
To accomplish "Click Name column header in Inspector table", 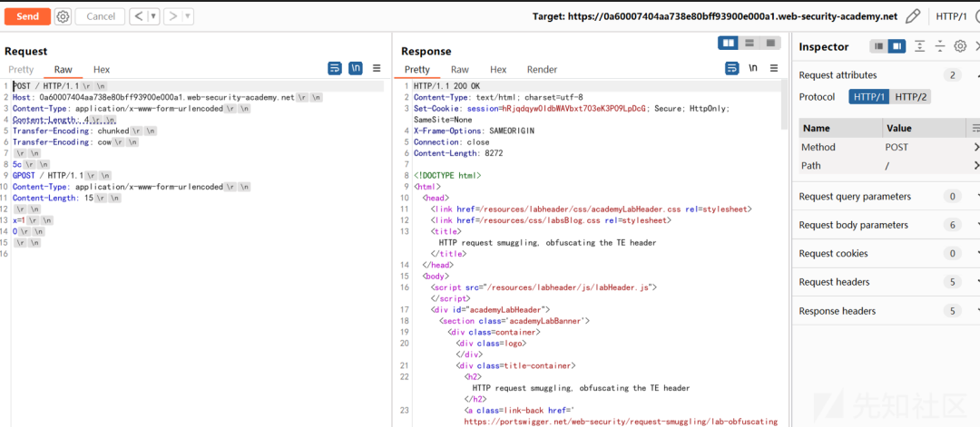I will pyautogui.click(x=840, y=128).
